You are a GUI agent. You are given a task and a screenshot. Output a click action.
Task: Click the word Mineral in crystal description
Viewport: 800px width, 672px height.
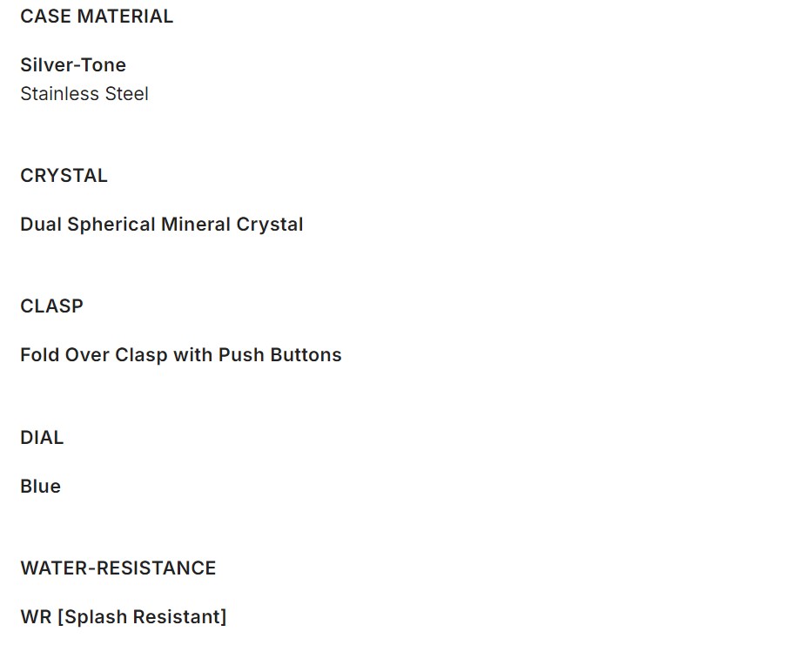[x=196, y=225]
